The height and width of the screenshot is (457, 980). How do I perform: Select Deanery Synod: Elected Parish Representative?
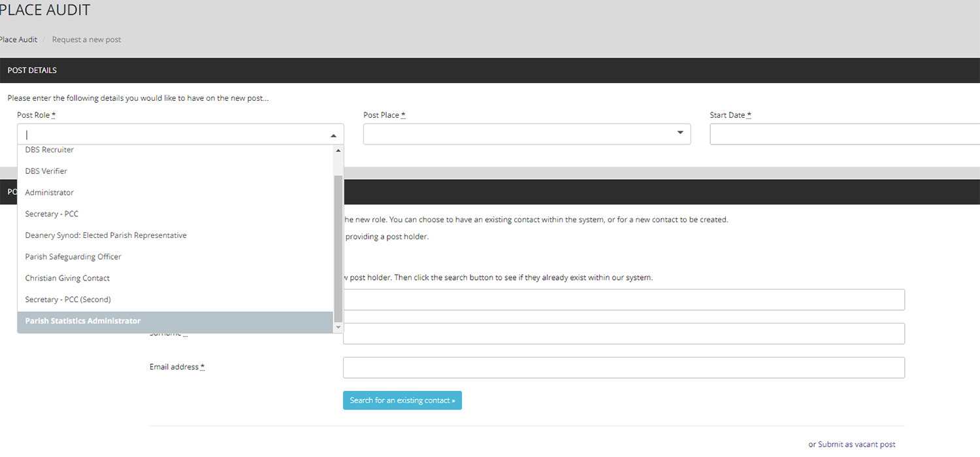pyautogui.click(x=106, y=235)
